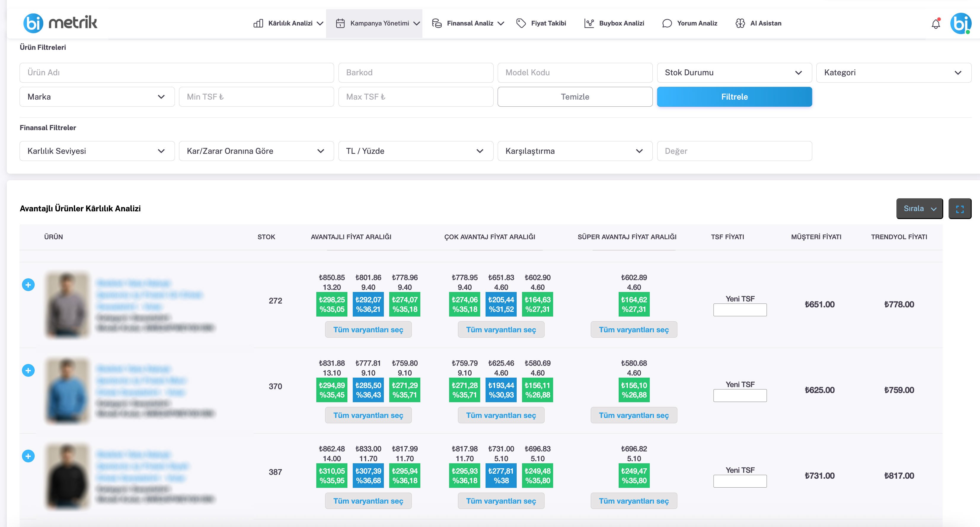Expand the first product row plus icon
This screenshot has width=980, height=527.
[28, 285]
